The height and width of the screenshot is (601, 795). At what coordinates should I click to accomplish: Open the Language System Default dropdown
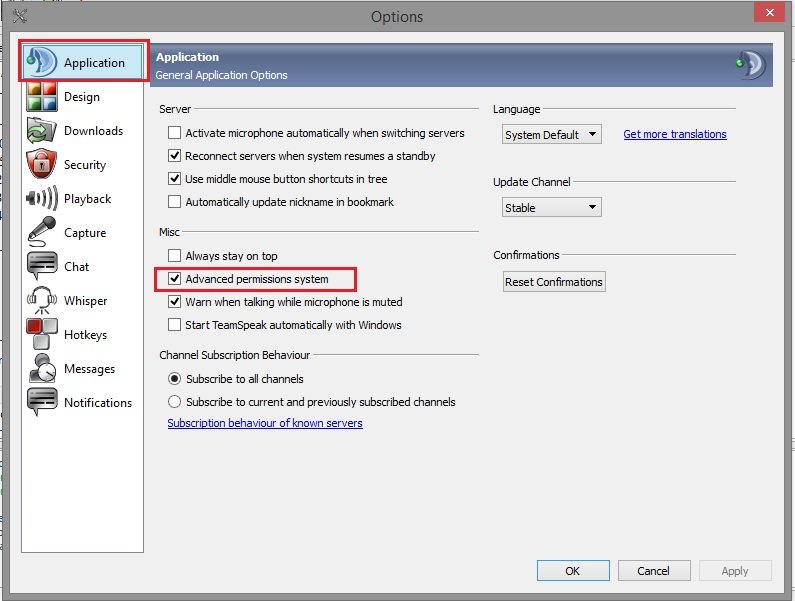552,134
